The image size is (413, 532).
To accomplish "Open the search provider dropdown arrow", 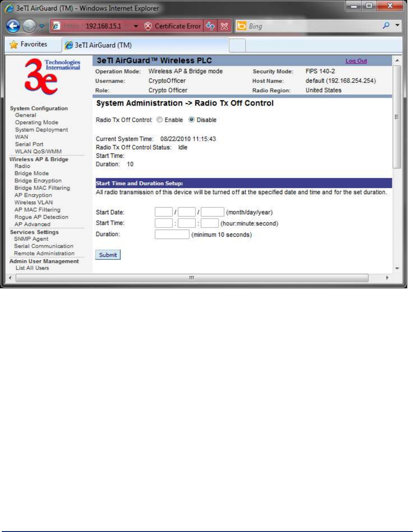I will [398, 26].
